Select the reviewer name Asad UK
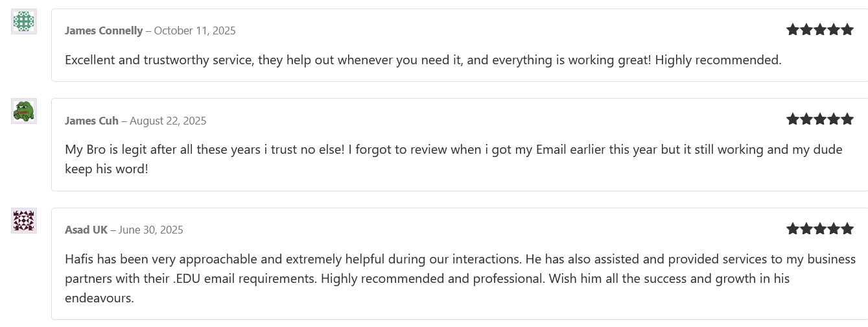 86,230
